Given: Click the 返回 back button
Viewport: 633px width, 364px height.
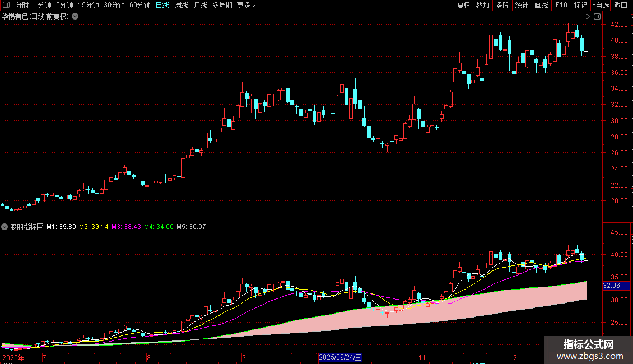Looking at the screenshot, I should tap(621, 5).
